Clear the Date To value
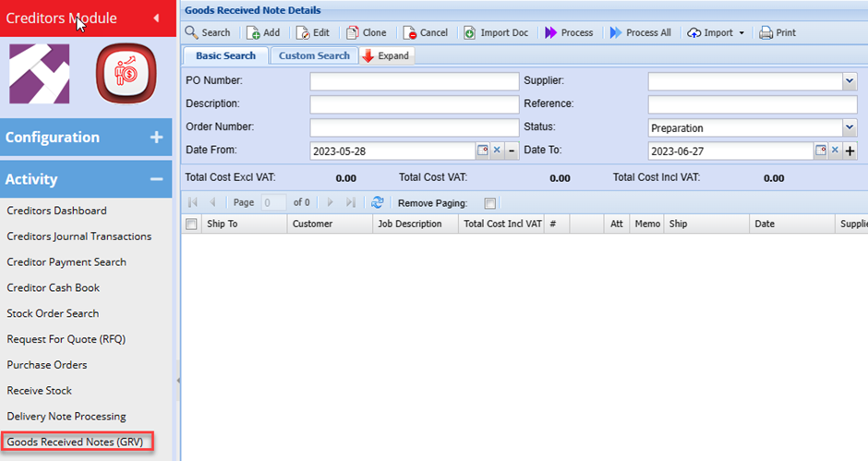The height and width of the screenshot is (461, 868). 835,151
